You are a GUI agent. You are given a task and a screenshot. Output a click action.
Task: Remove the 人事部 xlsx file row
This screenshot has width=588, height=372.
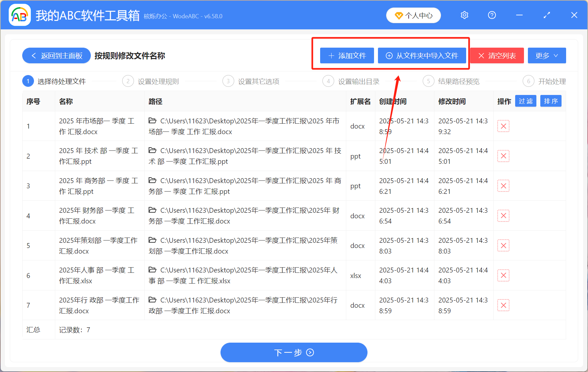tap(503, 275)
